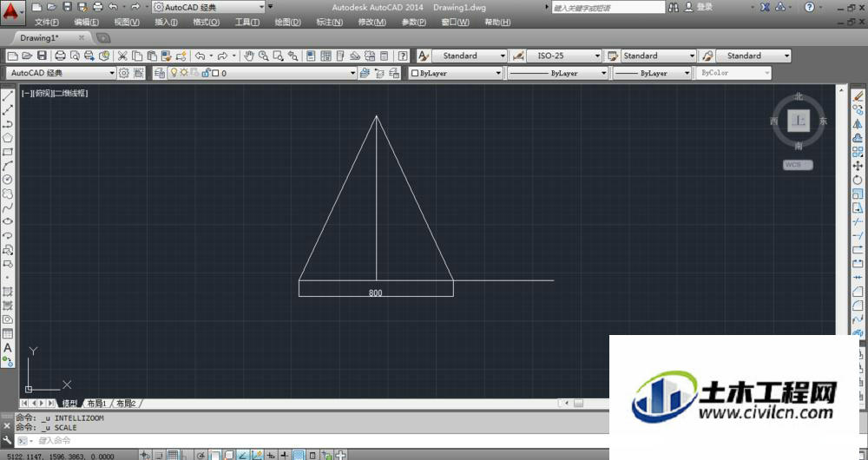The height and width of the screenshot is (460, 868).
Task: Open the ISO-25 dimension style dropdown
Action: pos(597,56)
